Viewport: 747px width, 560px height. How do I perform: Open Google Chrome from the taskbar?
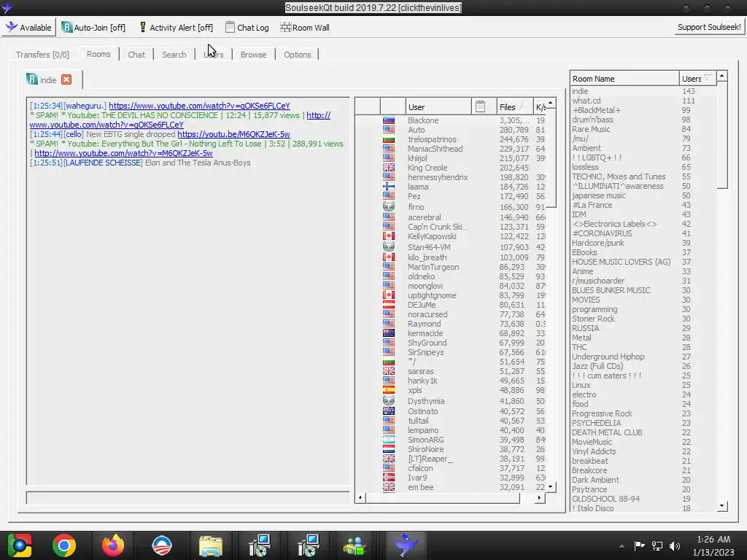tap(64, 545)
